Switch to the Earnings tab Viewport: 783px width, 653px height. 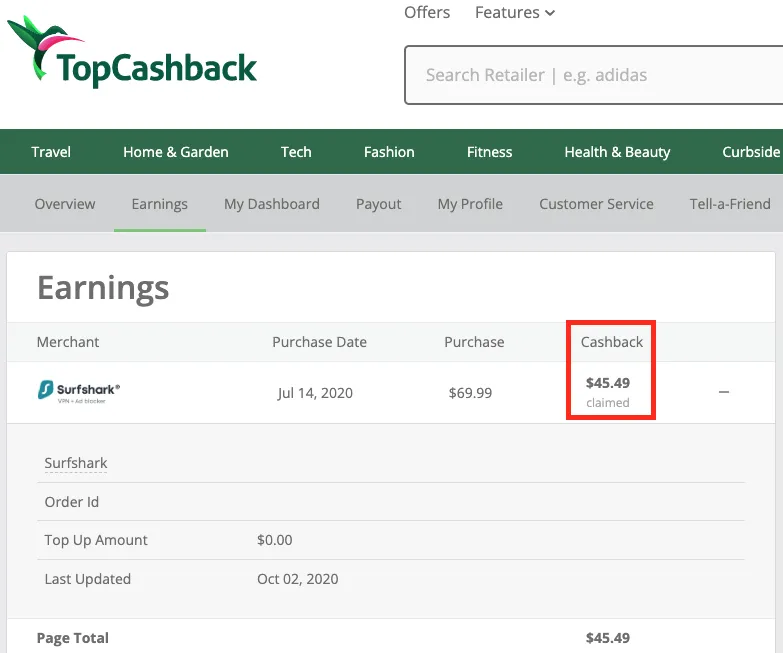(160, 204)
